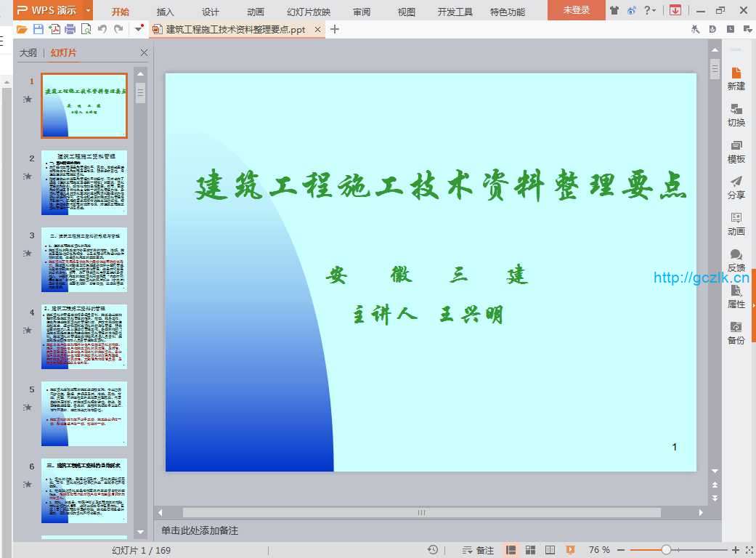756x558 pixels.
Task: Open the WPS 演示 application menu dropdown
Action: click(x=88, y=10)
